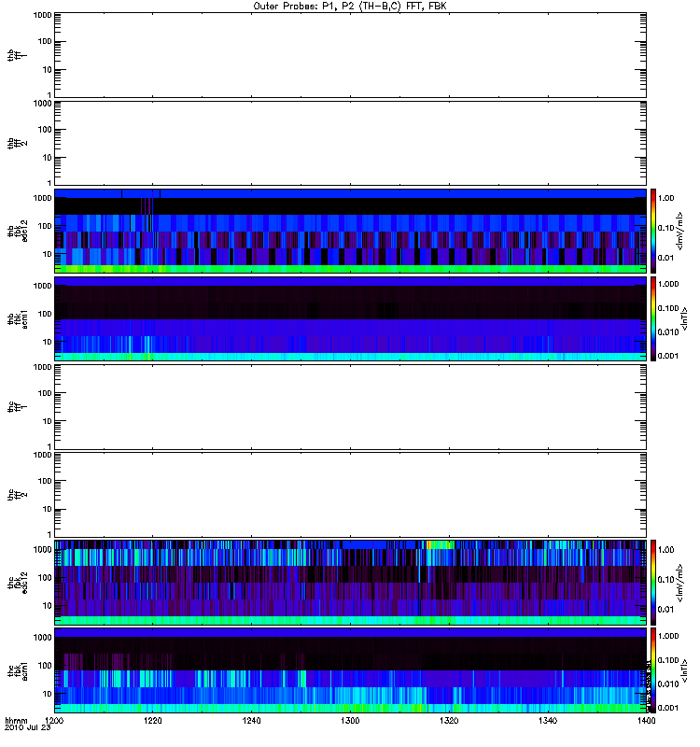This screenshot has width=700, height=747.
Task: Click the thc edc12 color bar
Action: pos(653,583)
